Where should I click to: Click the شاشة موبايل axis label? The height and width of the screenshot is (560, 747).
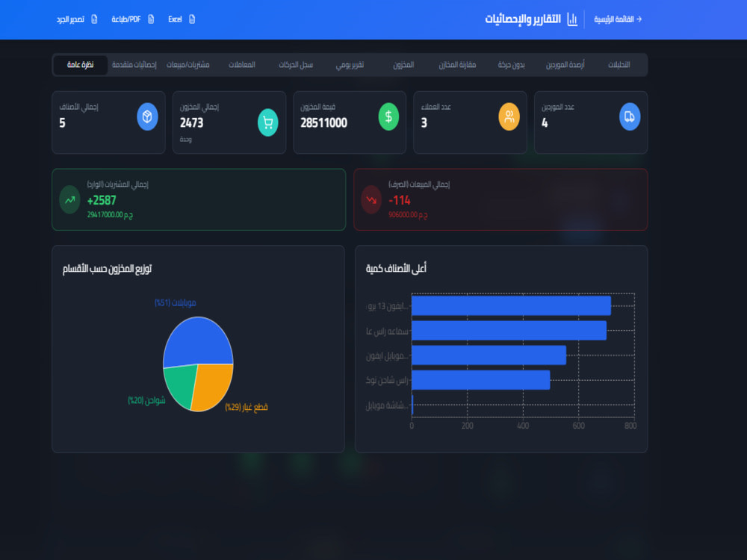pos(387,405)
